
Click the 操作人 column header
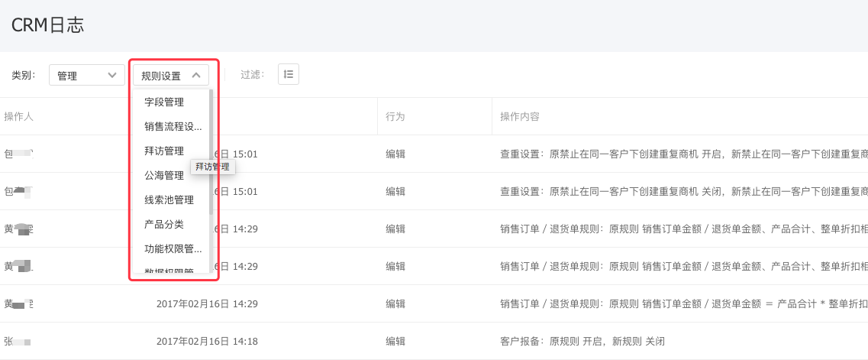18,117
